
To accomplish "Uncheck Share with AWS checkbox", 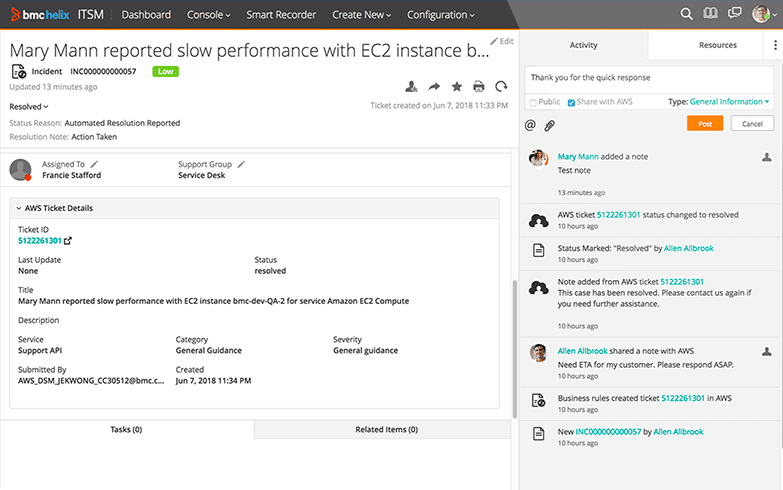I will click(572, 102).
